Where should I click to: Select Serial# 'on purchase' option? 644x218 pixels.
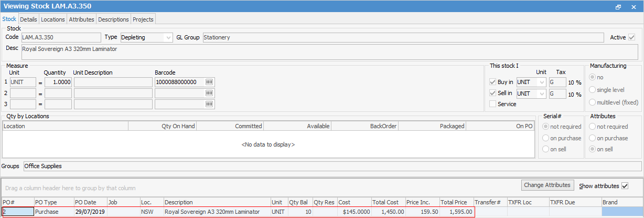[547, 138]
